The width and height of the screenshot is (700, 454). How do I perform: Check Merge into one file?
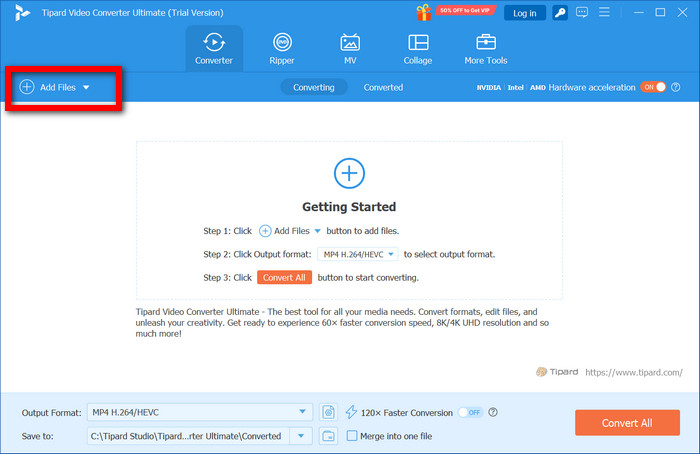click(352, 435)
